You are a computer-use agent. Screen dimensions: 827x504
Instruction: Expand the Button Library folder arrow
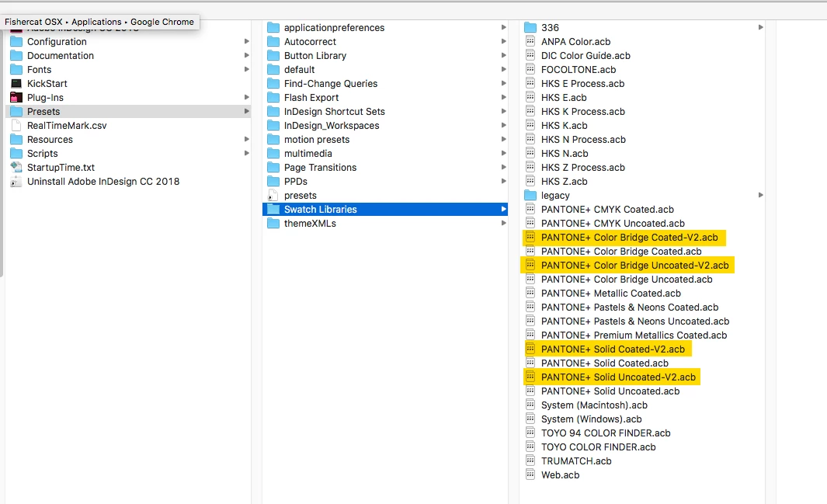(504, 55)
